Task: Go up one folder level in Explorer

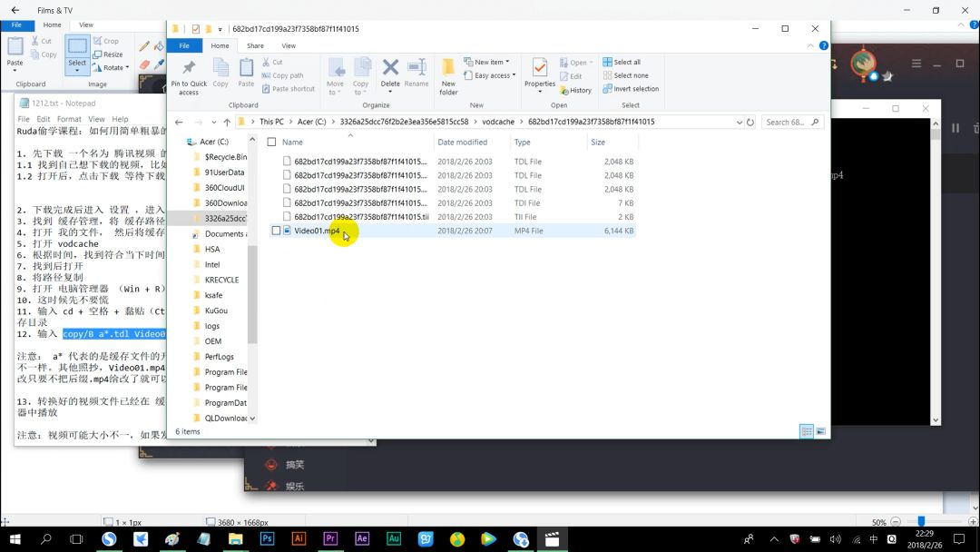Action: click(x=227, y=122)
